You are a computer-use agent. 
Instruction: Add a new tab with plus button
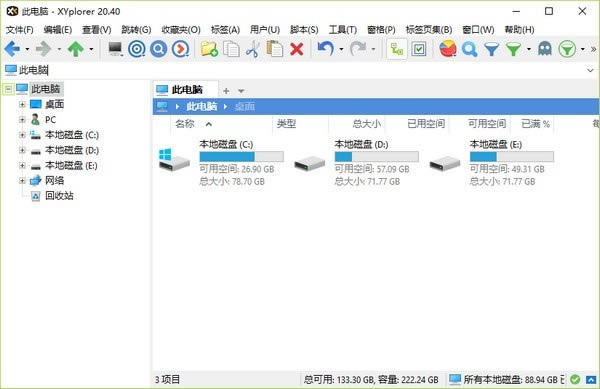click(x=226, y=91)
